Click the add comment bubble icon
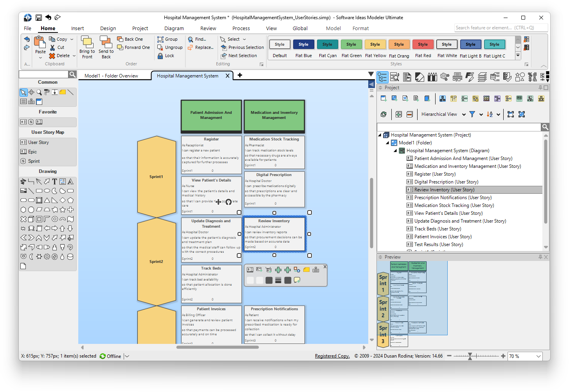 (x=297, y=280)
